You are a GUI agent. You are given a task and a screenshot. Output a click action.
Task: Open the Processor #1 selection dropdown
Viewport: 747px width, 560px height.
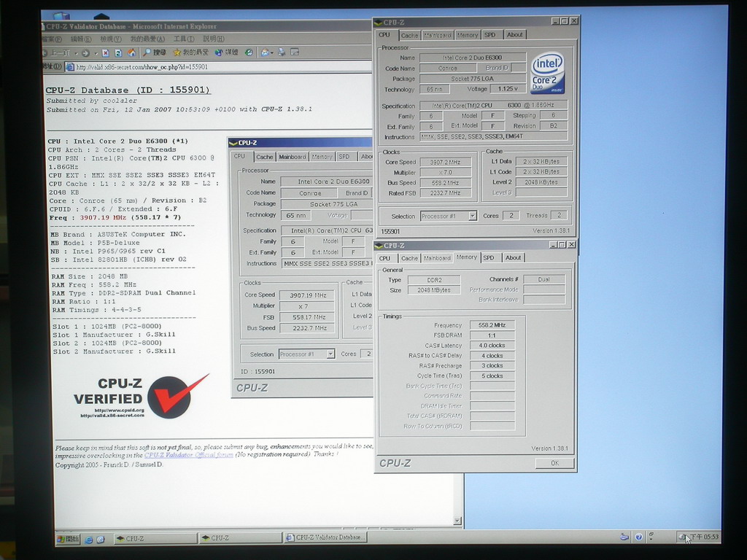(472, 216)
